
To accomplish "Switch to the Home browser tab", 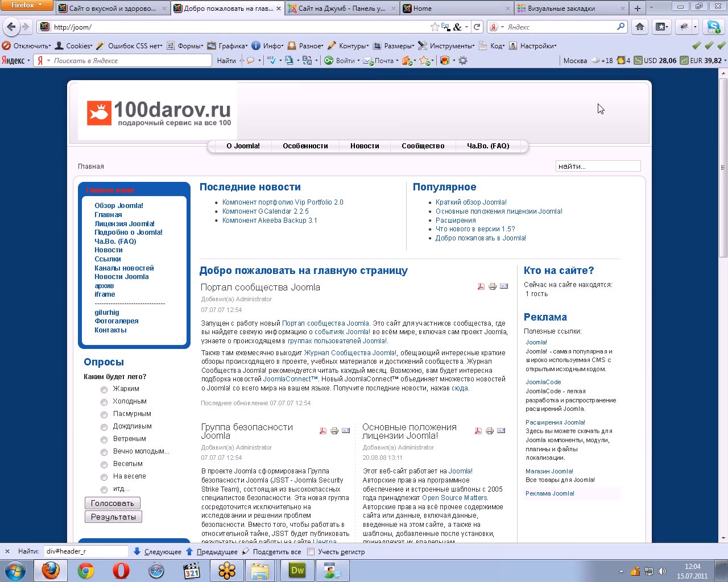I will [457, 9].
